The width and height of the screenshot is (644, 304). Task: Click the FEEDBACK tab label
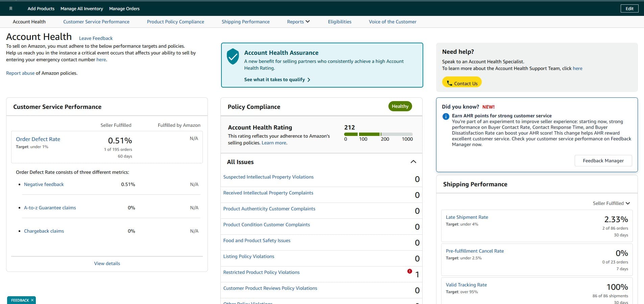tap(20, 300)
